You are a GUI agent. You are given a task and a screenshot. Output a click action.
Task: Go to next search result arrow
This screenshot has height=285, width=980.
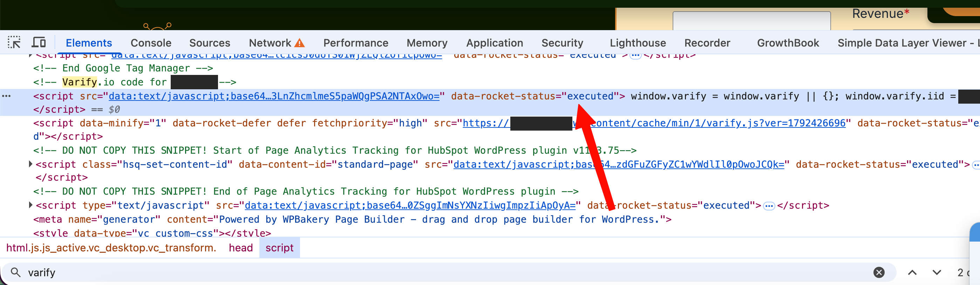pos(937,272)
